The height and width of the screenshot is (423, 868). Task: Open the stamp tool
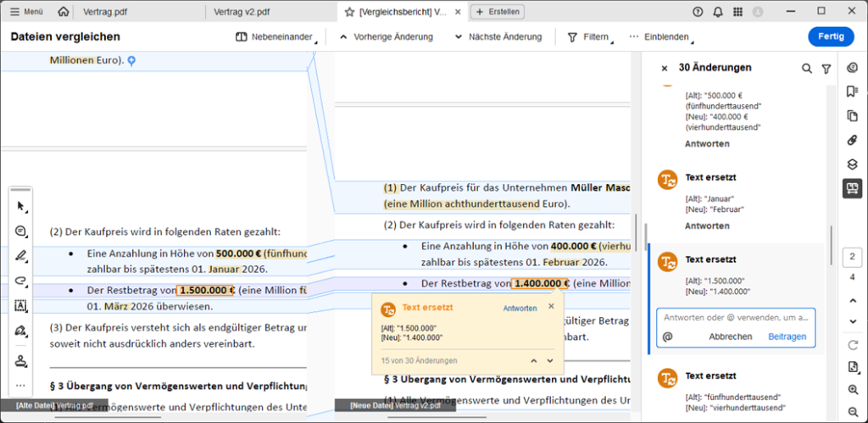(20, 360)
